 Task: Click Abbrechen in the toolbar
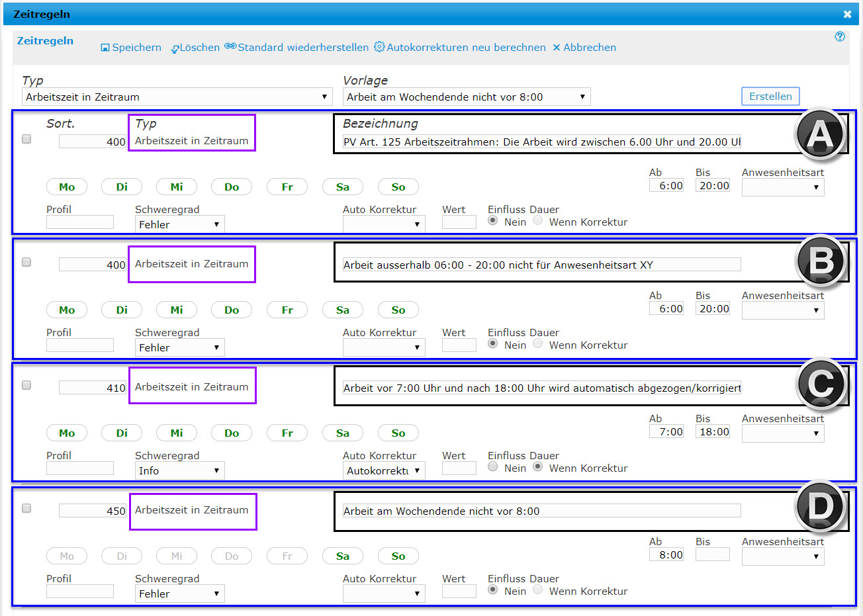click(x=584, y=48)
